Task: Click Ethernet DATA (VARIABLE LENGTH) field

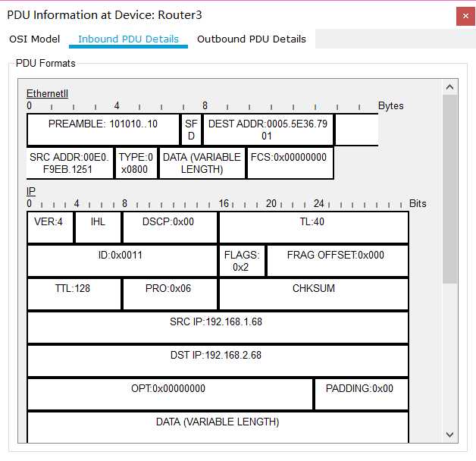Action: pos(202,163)
